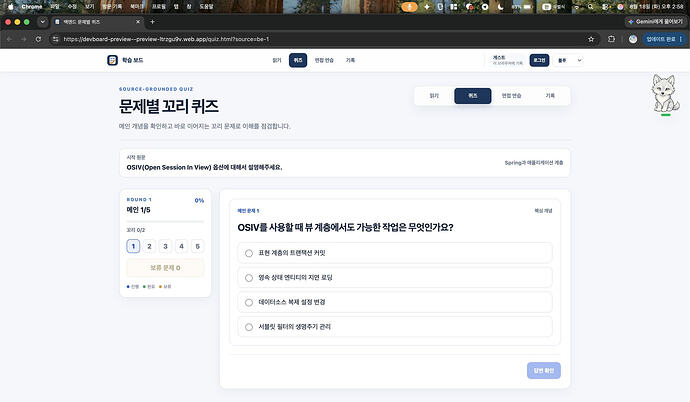Expand the Chrome tab search dropdown
This screenshot has height=402, width=690.
[x=42, y=22]
